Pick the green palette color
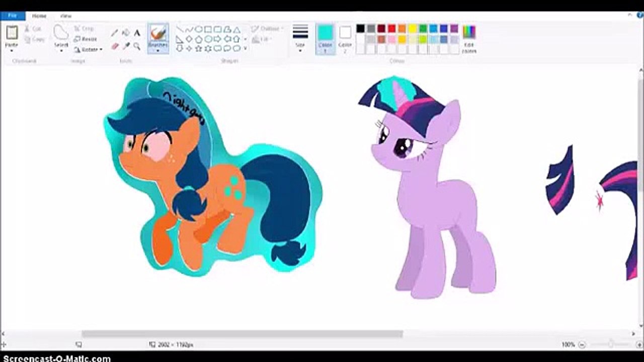This screenshot has width=644, height=362. pyautogui.click(x=423, y=29)
